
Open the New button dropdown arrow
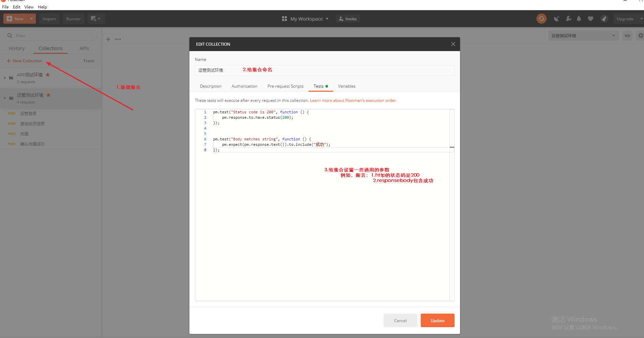30,19
